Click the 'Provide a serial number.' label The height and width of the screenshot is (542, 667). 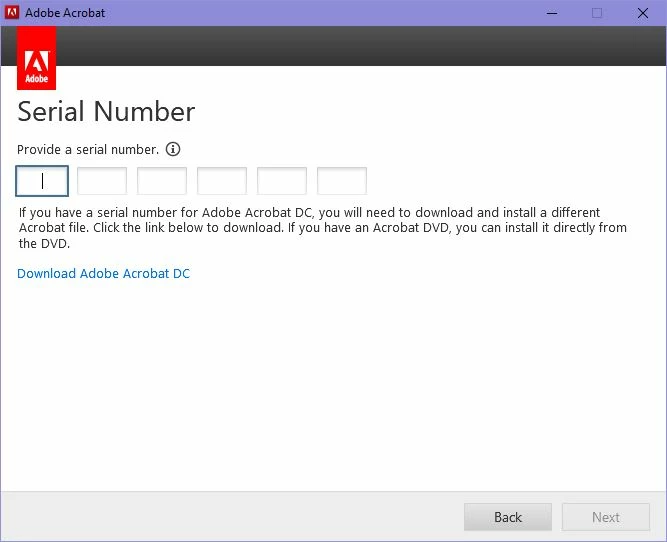pos(88,150)
